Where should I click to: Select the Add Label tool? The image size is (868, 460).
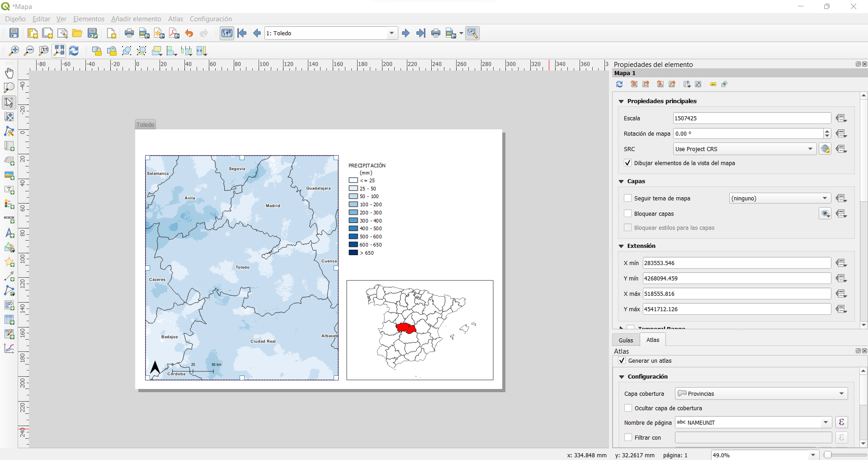pos(9,190)
